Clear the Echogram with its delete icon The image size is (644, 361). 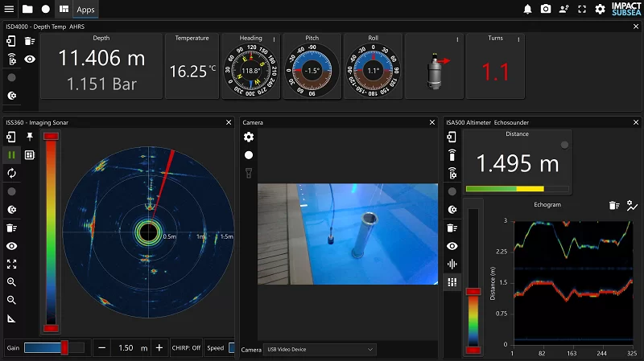[614, 205]
